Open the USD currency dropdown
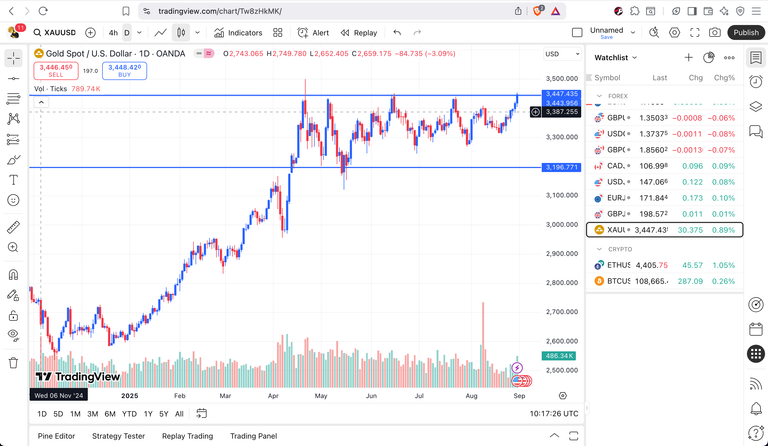Viewport: 768px width, 446px height. coord(562,54)
